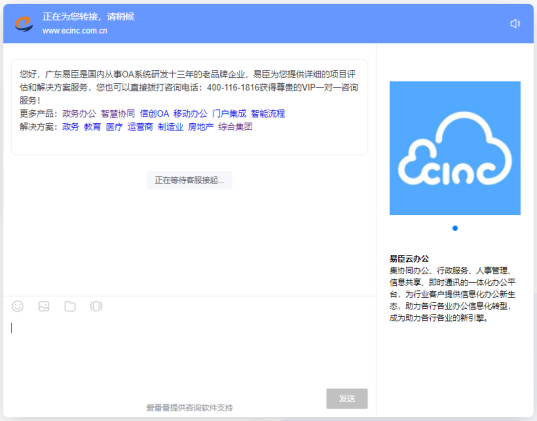The height and width of the screenshot is (421, 537).
Task: Open the 门户集成 product link
Action: [229, 114]
